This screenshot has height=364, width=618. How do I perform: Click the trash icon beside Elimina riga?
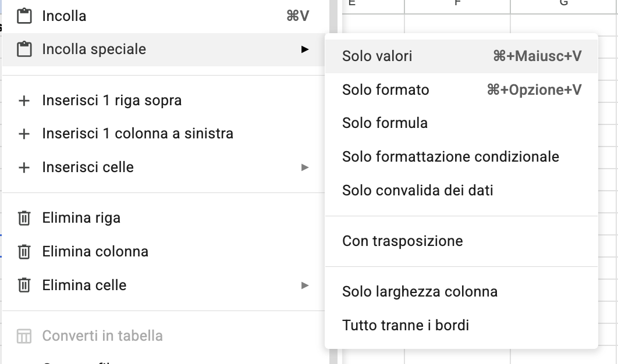24,218
